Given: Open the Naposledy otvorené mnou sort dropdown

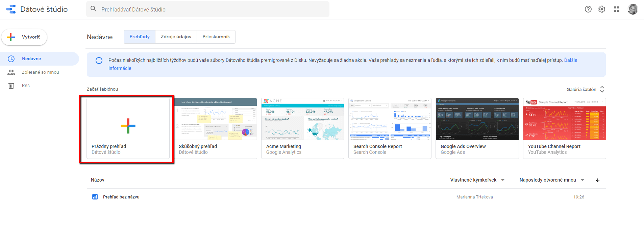Looking at the screenshot, I should pyautogui.click(x=552, y=180).
